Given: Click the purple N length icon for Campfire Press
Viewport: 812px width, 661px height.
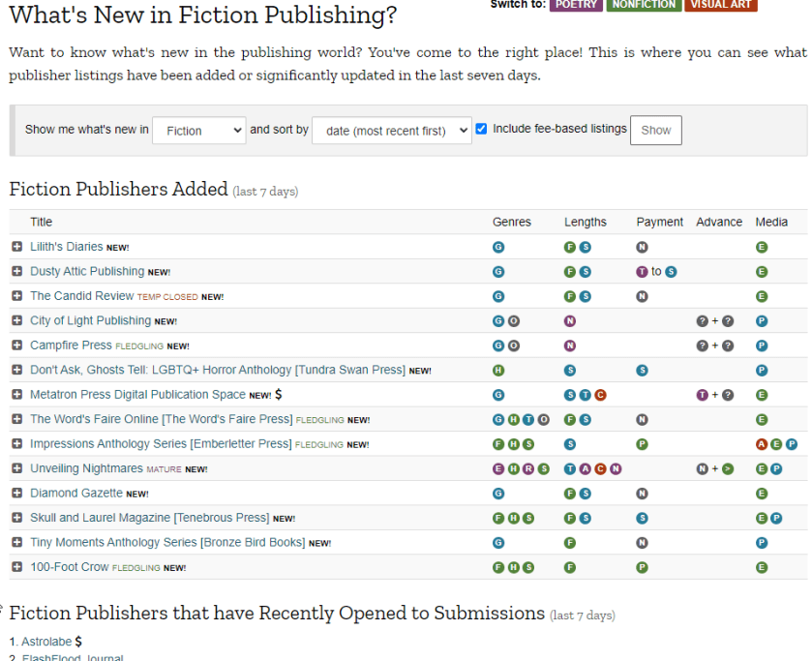Looking at the screenshot, I should pos(570,346).
